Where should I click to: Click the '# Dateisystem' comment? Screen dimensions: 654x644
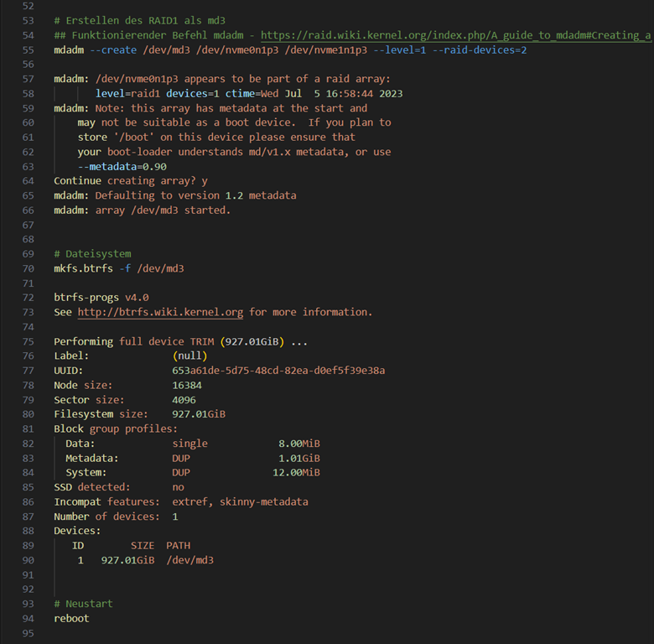point(92,253)
